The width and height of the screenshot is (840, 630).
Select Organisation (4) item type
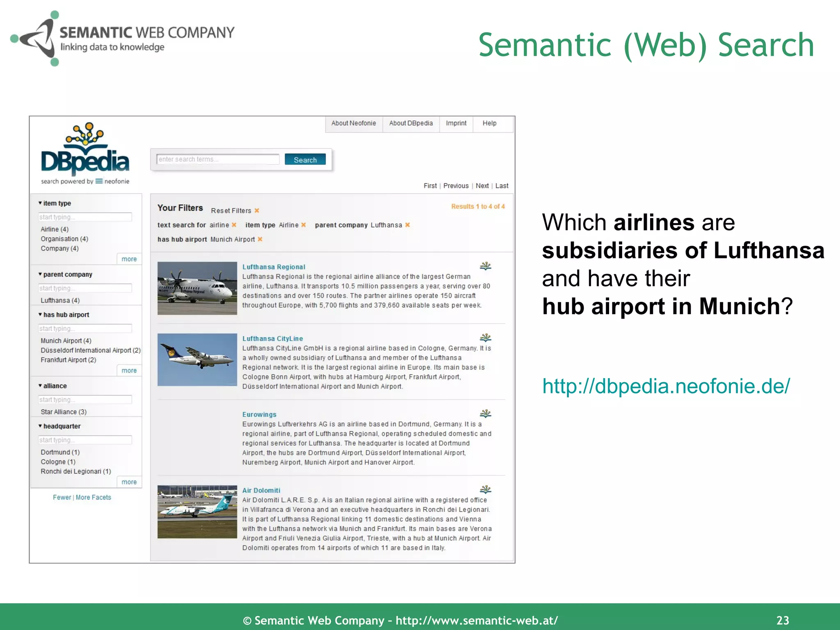click(x=64, y=239)
